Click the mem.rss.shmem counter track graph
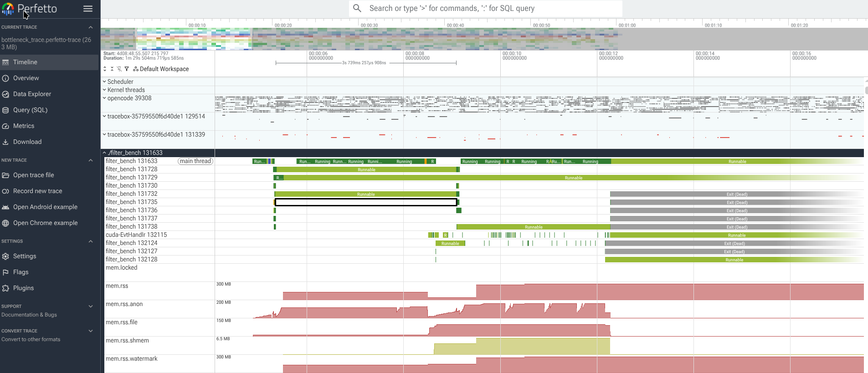868x373 pixels. pos(539,345)
